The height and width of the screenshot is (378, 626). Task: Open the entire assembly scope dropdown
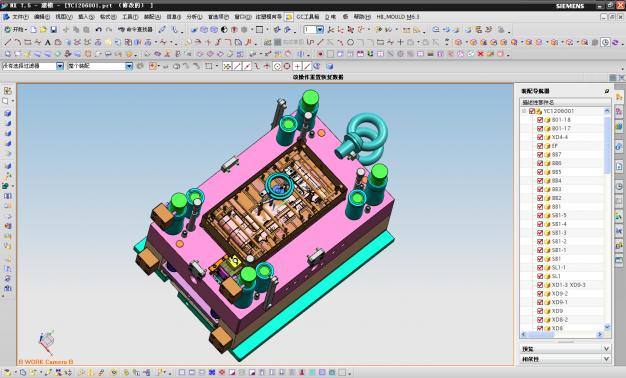[129, 66]
